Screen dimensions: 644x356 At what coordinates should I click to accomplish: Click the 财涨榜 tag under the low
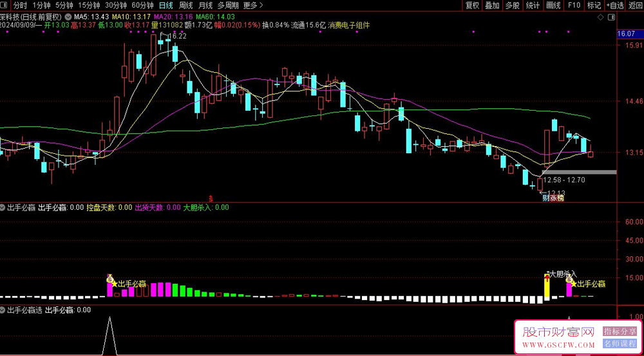click(x=553, y=198)
